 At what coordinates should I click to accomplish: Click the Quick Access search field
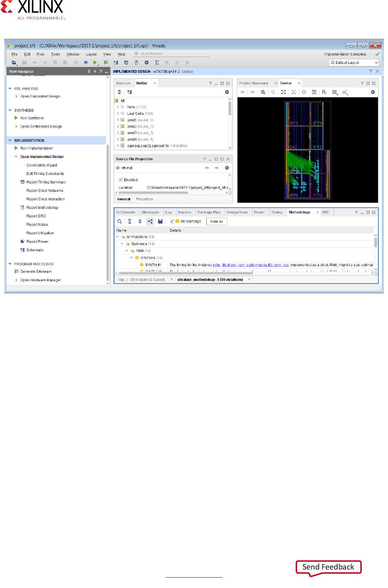pos(175,54)
